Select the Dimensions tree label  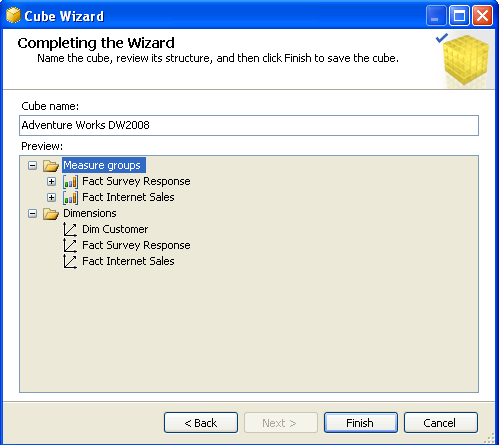[90, 213]
